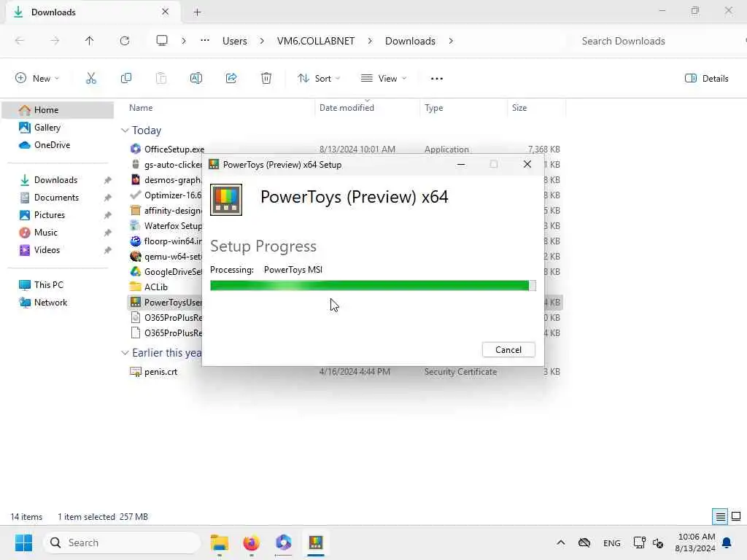Open the ENG language indicator

[x=612, y=542]
